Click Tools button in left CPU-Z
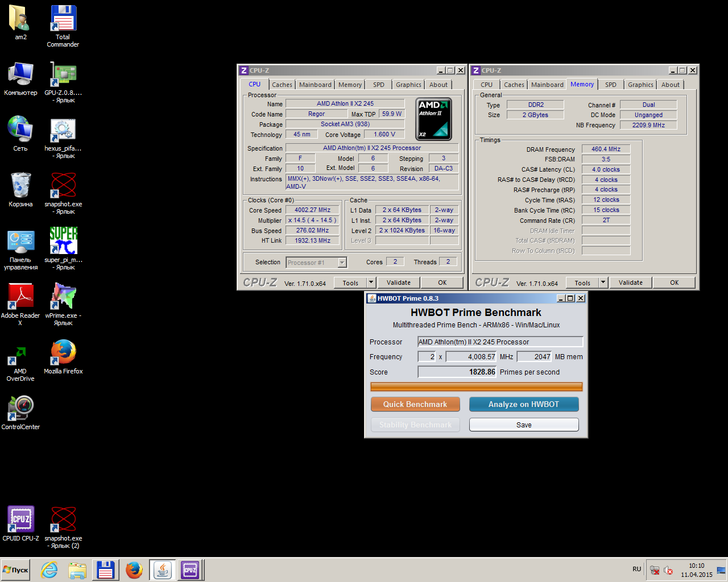This screenshot has height=582, width=728. (350, 282)
